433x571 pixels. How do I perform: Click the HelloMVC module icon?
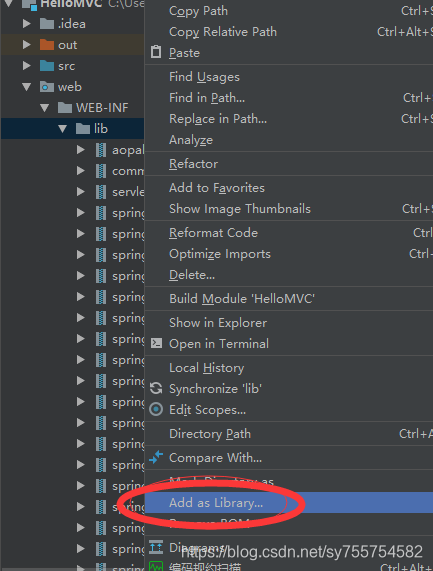click(x=29, y=5)
